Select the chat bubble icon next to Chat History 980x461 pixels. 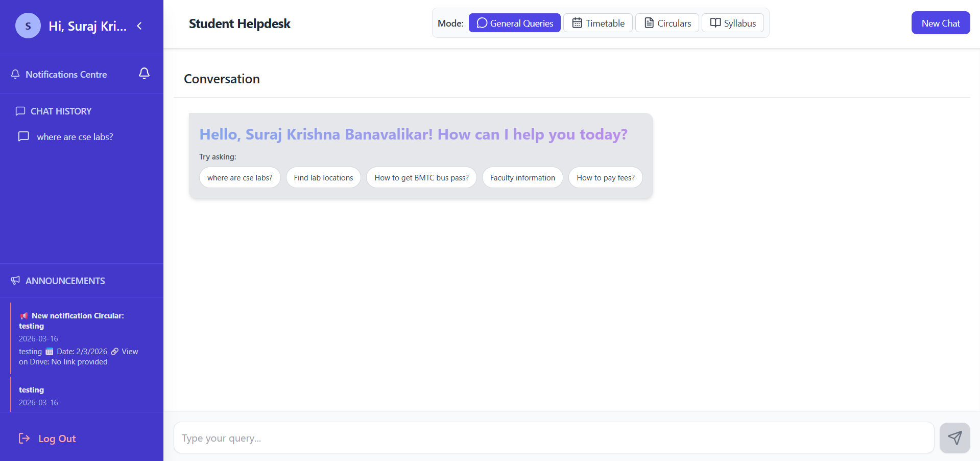coord(20,111)
